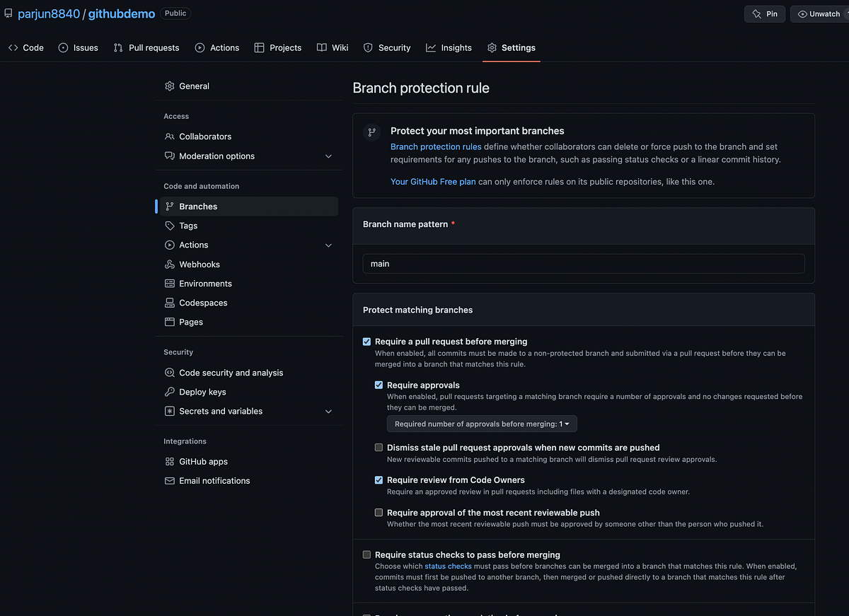Uncheck Require a pull request before merging

pos(366,342)
